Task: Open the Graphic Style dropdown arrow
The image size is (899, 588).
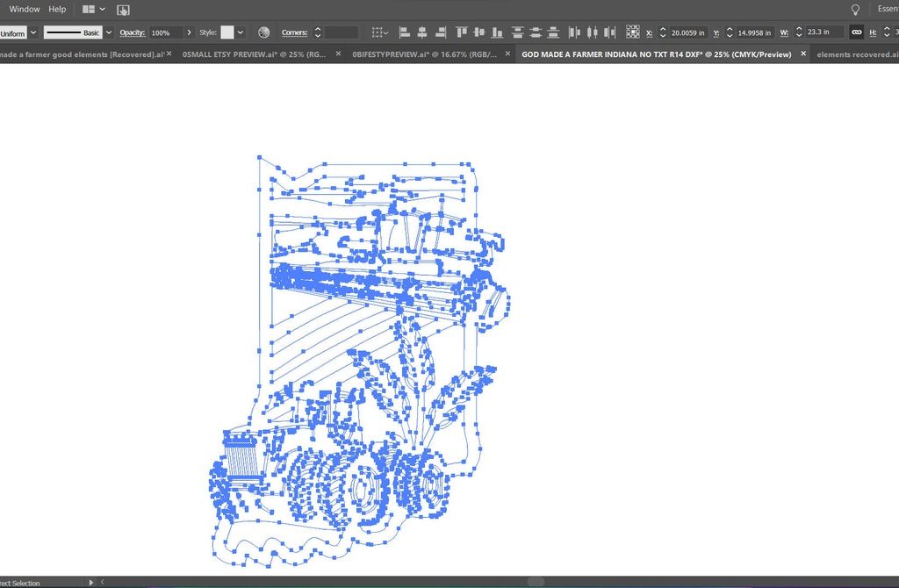Action: (x=241, y=32)
